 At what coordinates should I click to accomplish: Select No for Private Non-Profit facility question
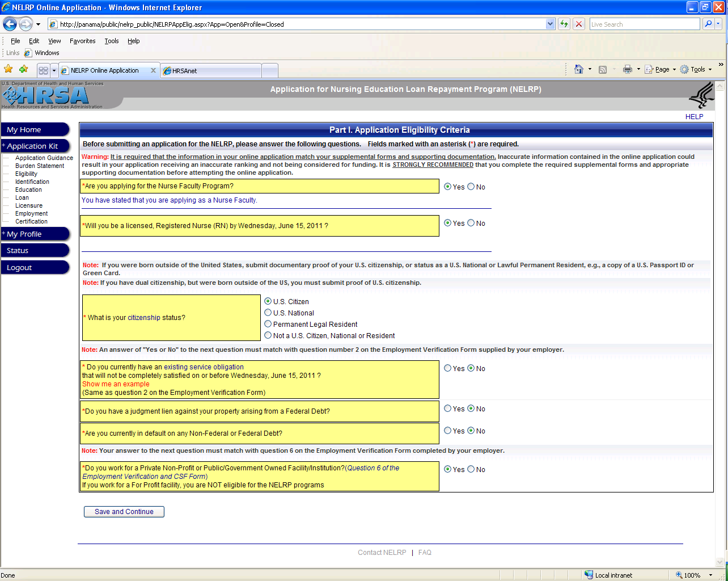(471, 469)
